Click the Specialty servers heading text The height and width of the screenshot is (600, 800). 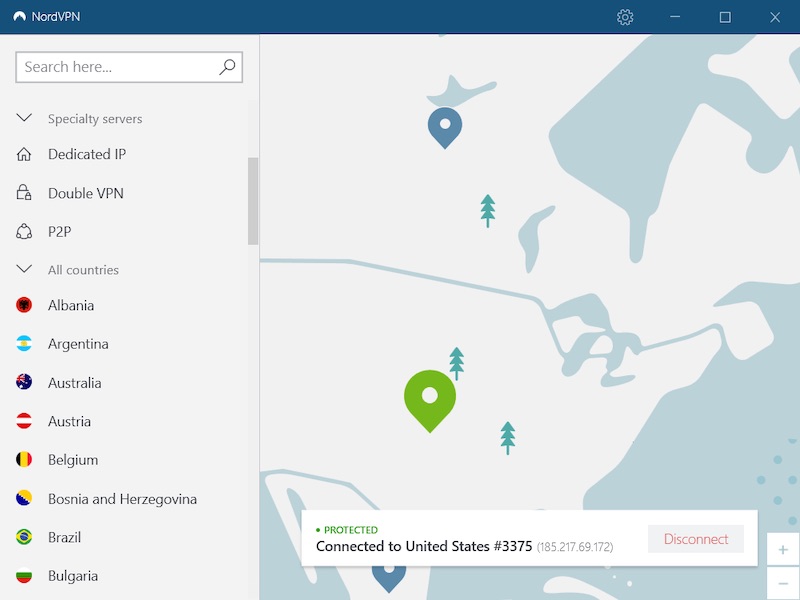click(95, 119)
